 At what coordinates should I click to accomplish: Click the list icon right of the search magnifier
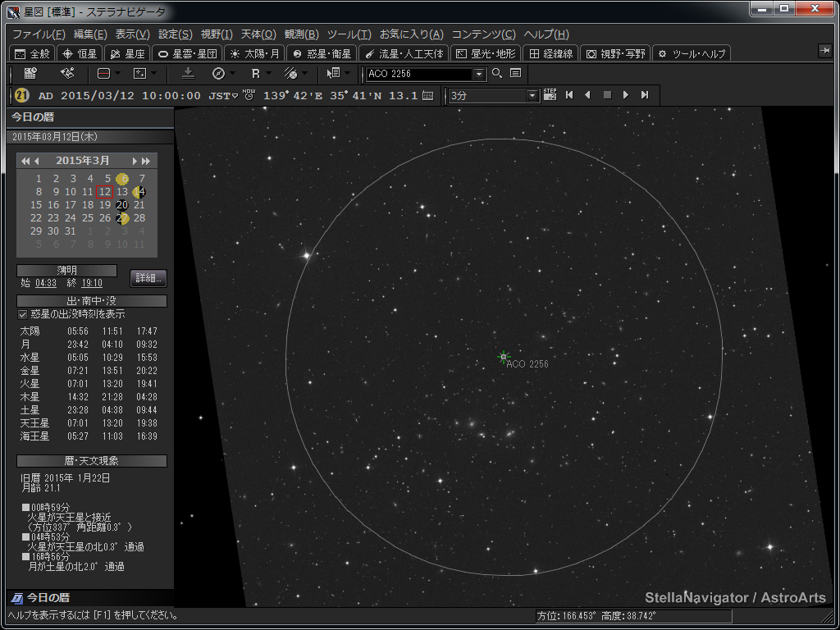pos(515,74)
